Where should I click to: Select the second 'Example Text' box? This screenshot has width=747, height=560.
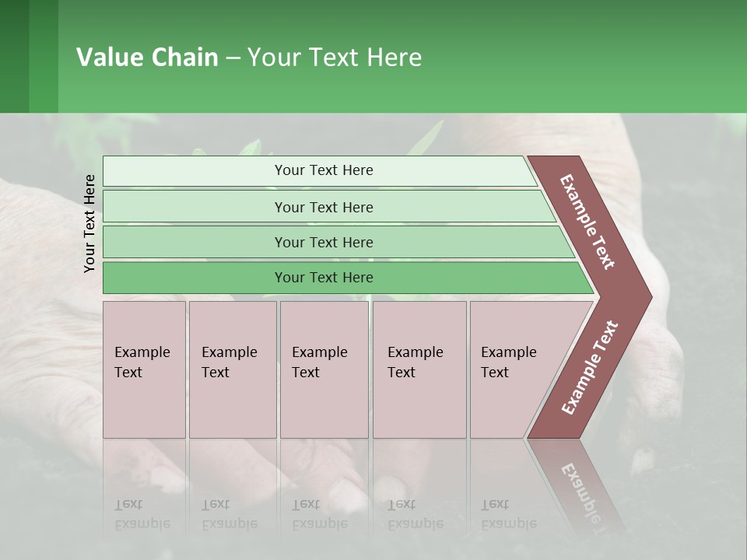pyautogui.click(x=232, y=369)
